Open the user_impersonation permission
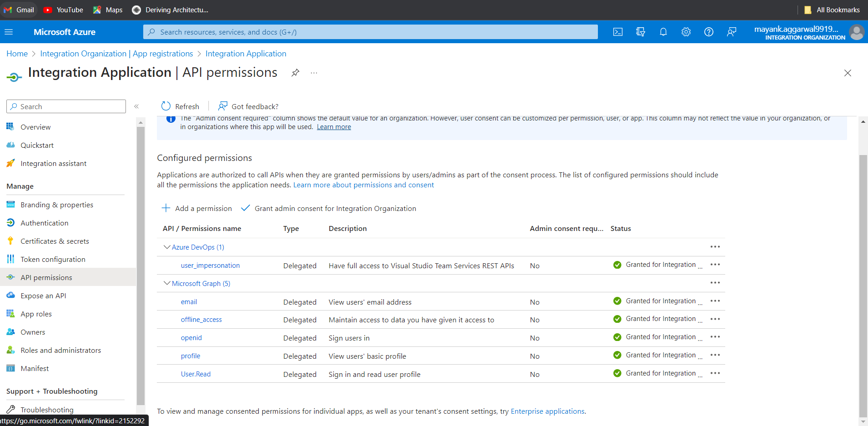The width and height of the screenshot is (868, 426). (x=210, y=266)
